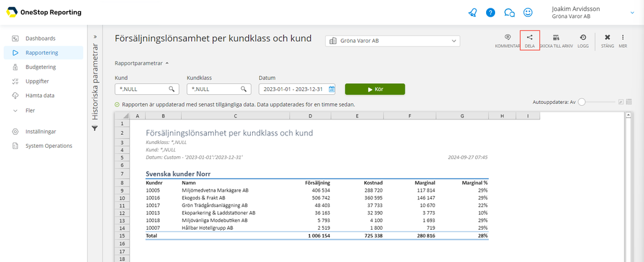Click sales value 406 534

pos(321,190)
